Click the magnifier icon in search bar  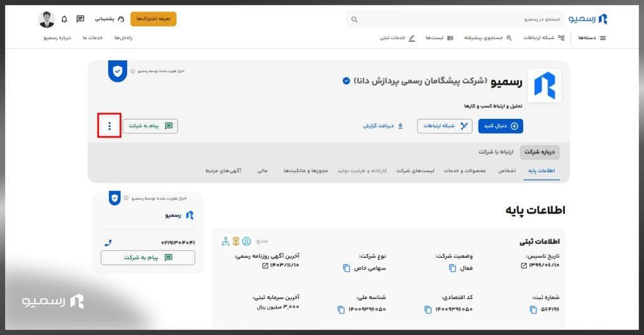(x=355, y=19)
